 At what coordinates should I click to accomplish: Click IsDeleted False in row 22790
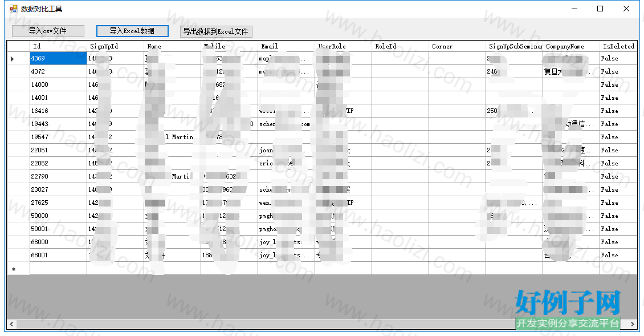pyautogui.click(x=618, y=176)
